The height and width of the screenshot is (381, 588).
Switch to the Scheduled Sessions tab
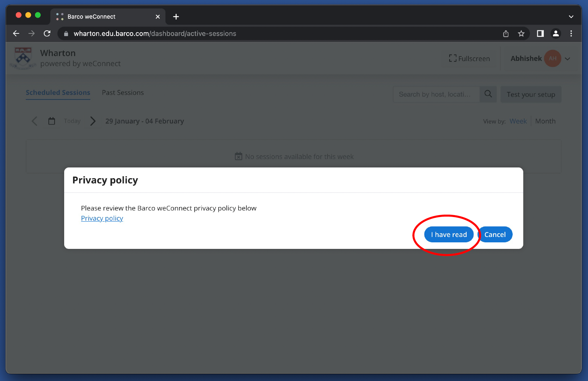[x=58, y=93]
